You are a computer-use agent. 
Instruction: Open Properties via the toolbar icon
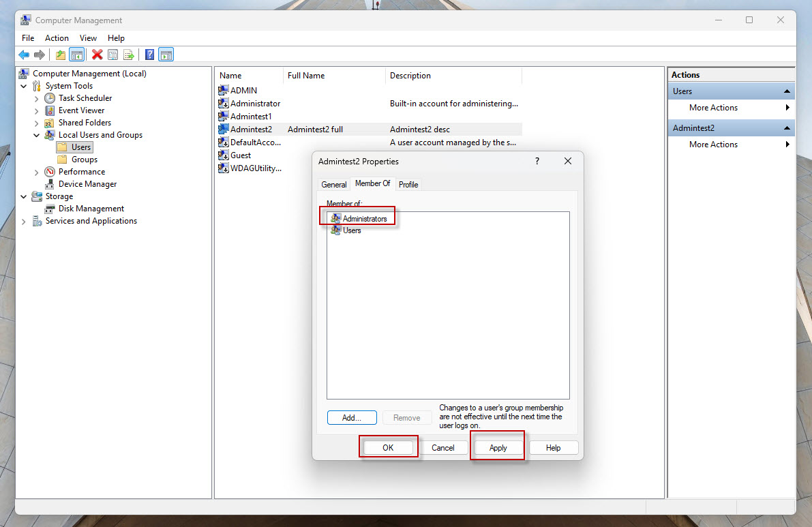[113, 55]
